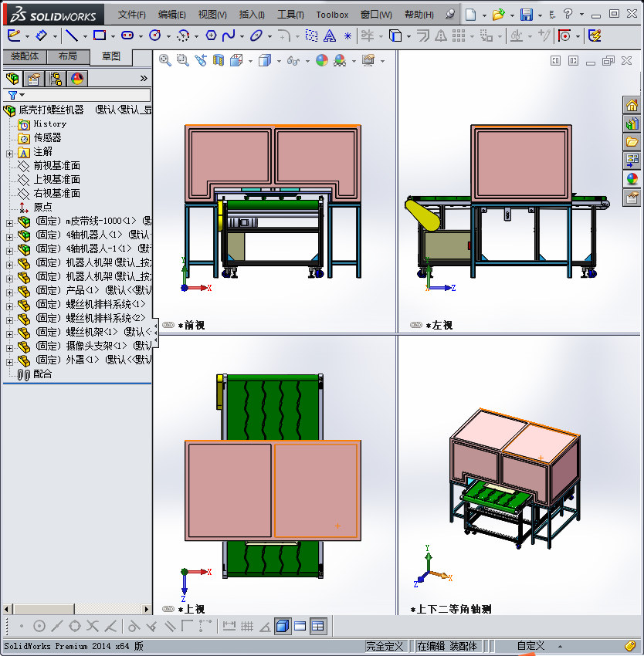The height and width of the screenshot is (656, 644).
Task: Choose the Centerpoint Arc tool
Action: coord(183,36)
